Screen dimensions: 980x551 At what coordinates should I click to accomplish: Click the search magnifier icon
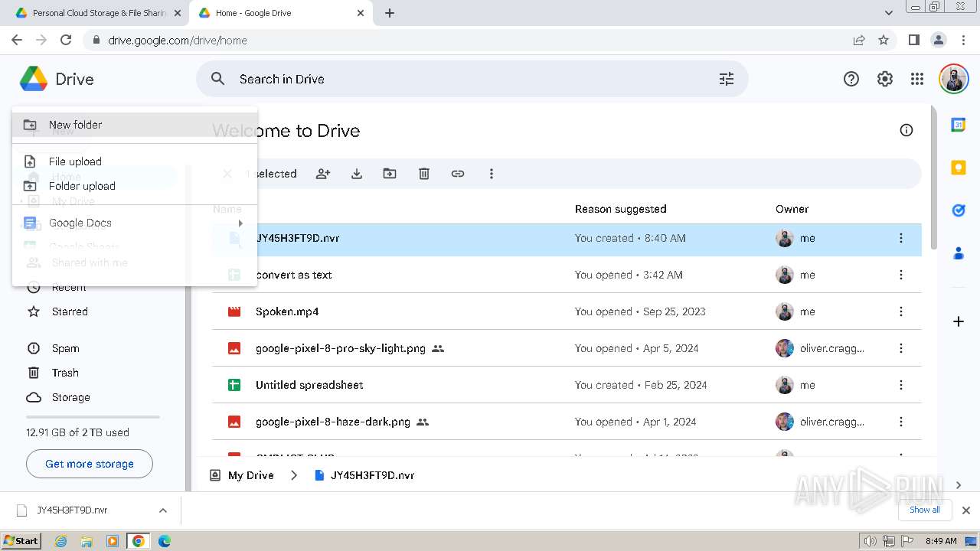218,79
